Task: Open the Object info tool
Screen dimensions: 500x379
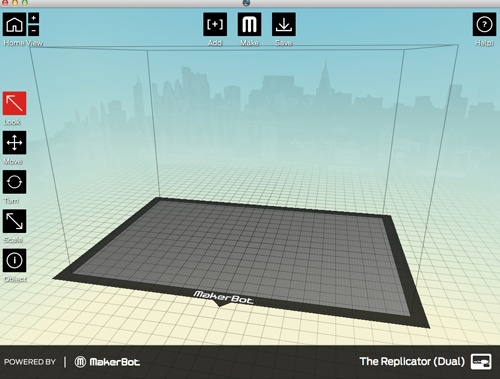Action: tap(14, 260)
